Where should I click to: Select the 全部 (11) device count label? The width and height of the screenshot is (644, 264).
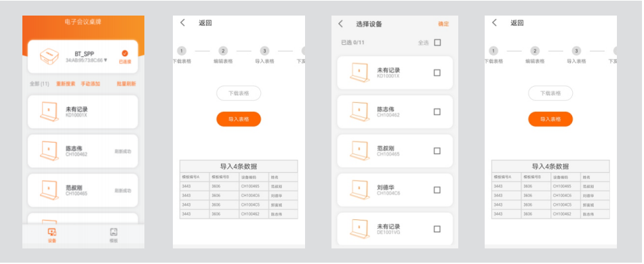point(39,84)
